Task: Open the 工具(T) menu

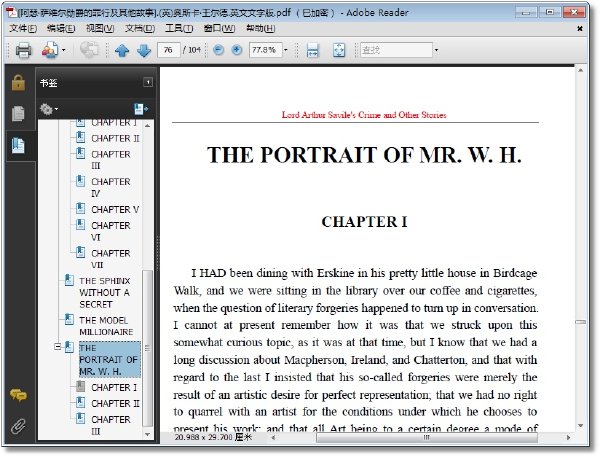Action: 179,28
